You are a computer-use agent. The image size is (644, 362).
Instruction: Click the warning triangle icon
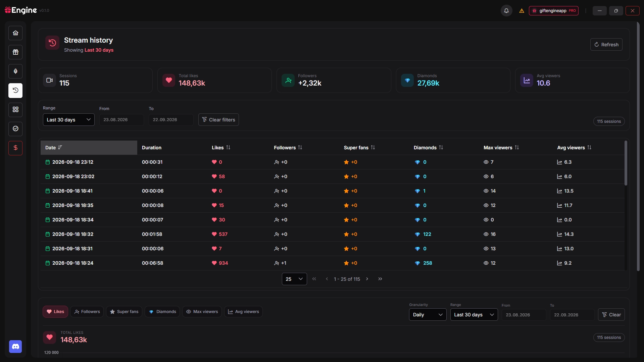(x=522, y=11)
